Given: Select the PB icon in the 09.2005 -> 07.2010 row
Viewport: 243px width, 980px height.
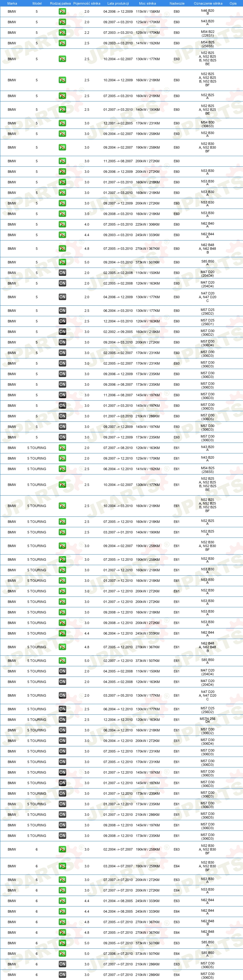Looking at the screenshot, I should 62,943.
